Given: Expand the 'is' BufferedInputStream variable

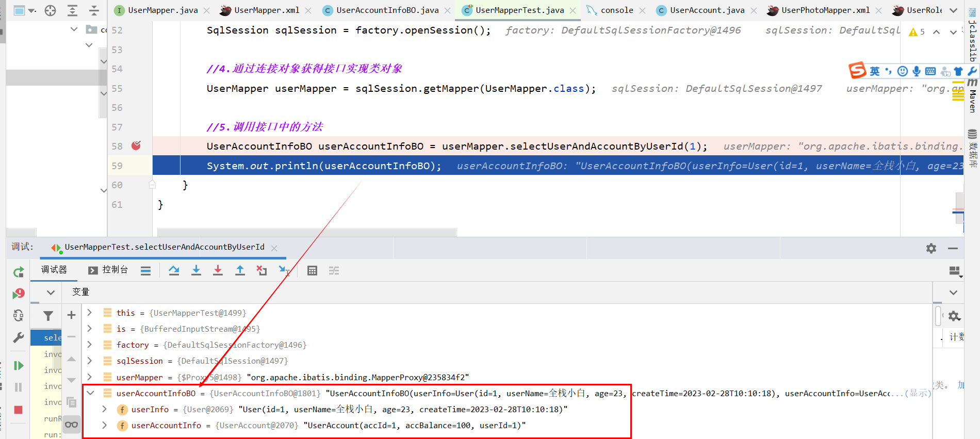Looking at the screenshot, I should point(90,329).
